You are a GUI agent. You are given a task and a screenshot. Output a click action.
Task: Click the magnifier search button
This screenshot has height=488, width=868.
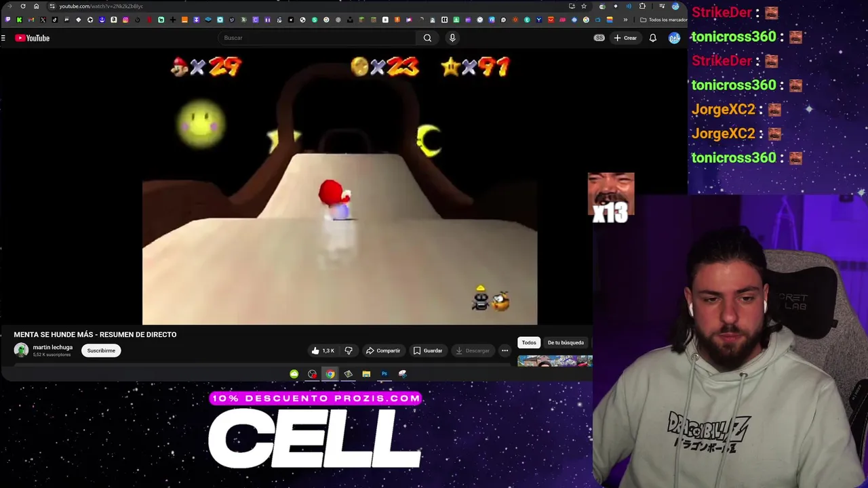(x=427, y=38)
